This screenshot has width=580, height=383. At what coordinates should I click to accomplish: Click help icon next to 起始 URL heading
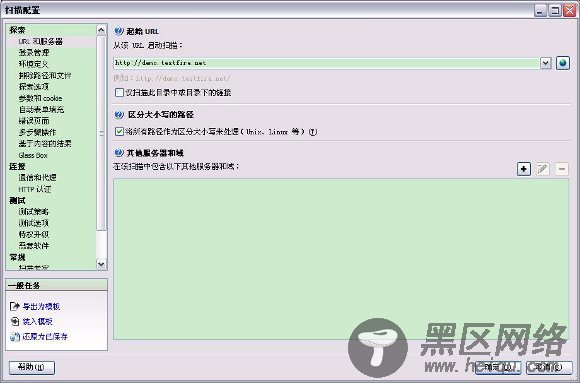point(119,31)
